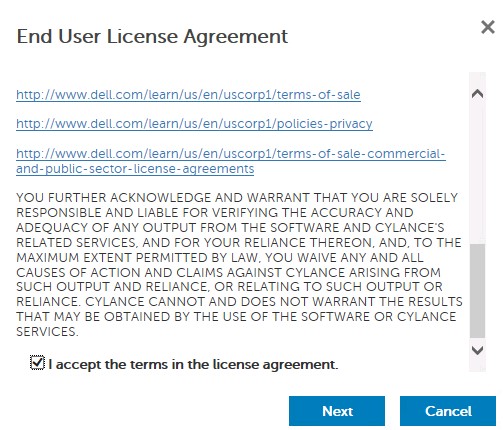The image size is (503, 430).
Task: Proceed with the Next button
Action: [337, 411]
